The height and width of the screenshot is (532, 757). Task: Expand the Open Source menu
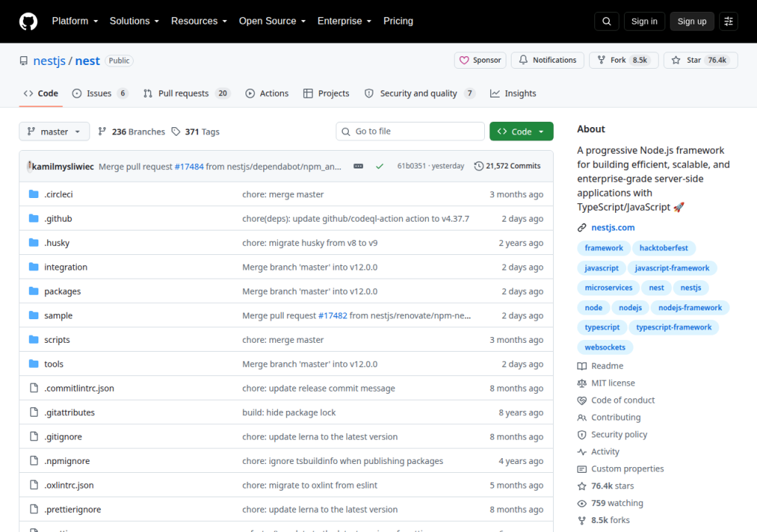[272, 21]
